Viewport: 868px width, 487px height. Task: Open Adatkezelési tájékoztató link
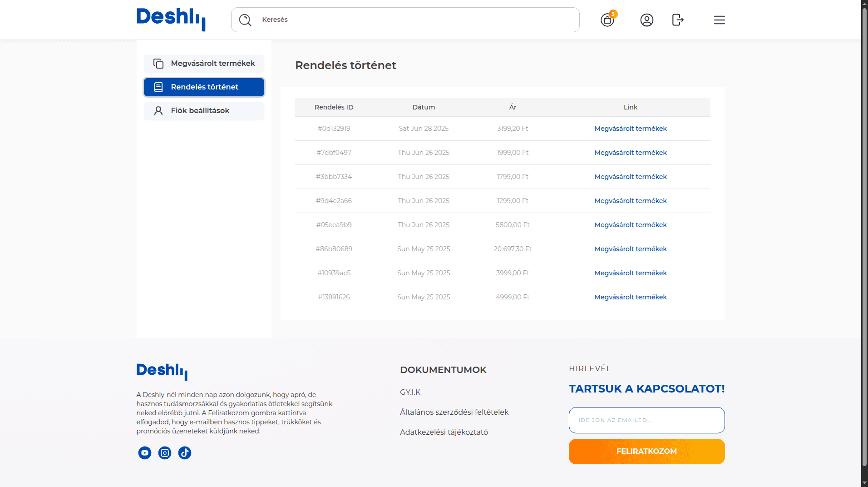pos(444,432)
